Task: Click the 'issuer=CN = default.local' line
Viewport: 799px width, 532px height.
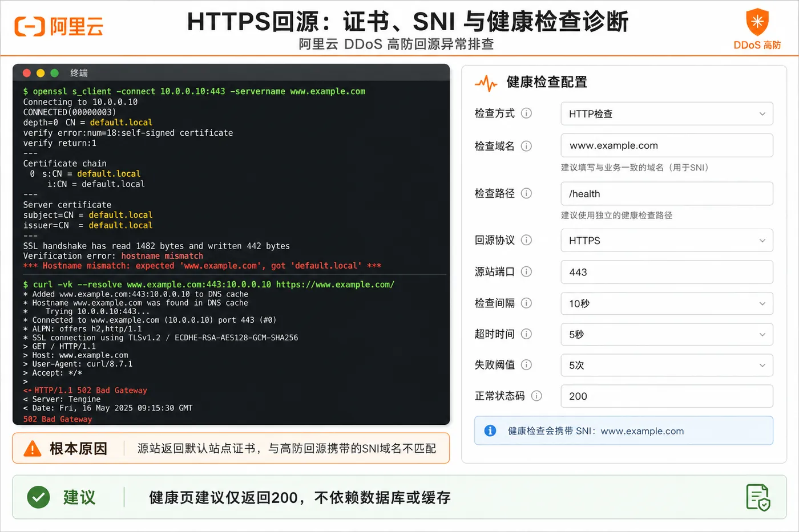Action: click(88, 225)
